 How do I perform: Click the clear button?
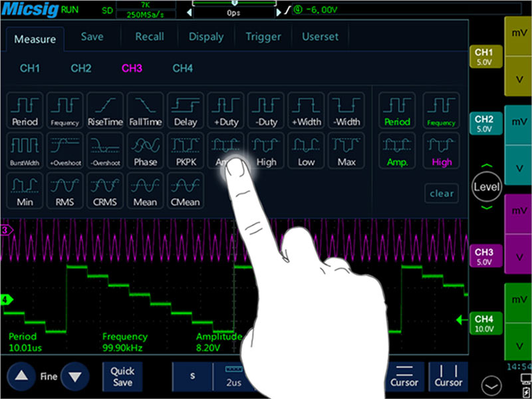442,194
